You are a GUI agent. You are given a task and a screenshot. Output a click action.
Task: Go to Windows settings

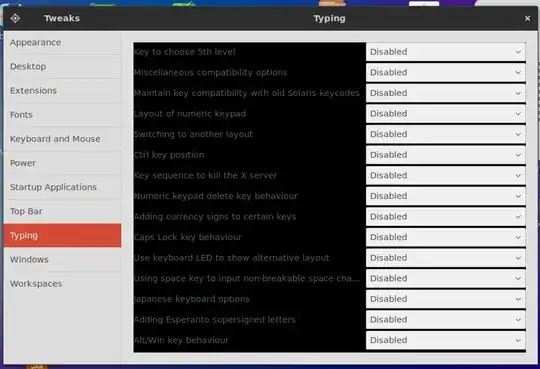pyautogui.click(x=62, y=259)
